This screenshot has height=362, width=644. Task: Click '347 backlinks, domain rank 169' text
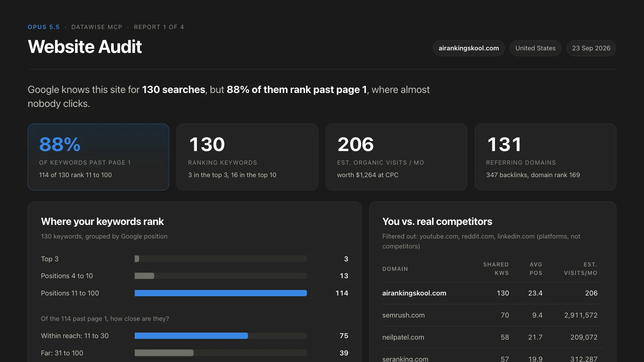[533, 175]
